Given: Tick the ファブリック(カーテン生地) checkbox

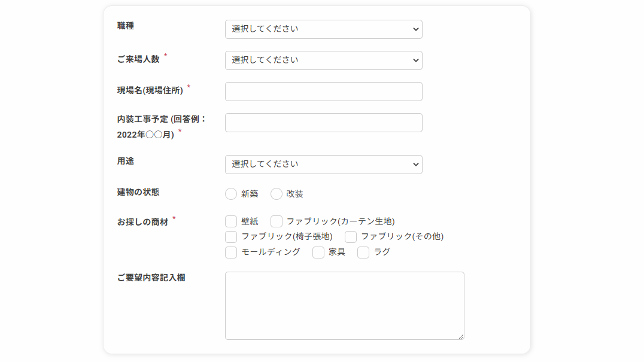Looking at the screenshot, I should 277,221.
